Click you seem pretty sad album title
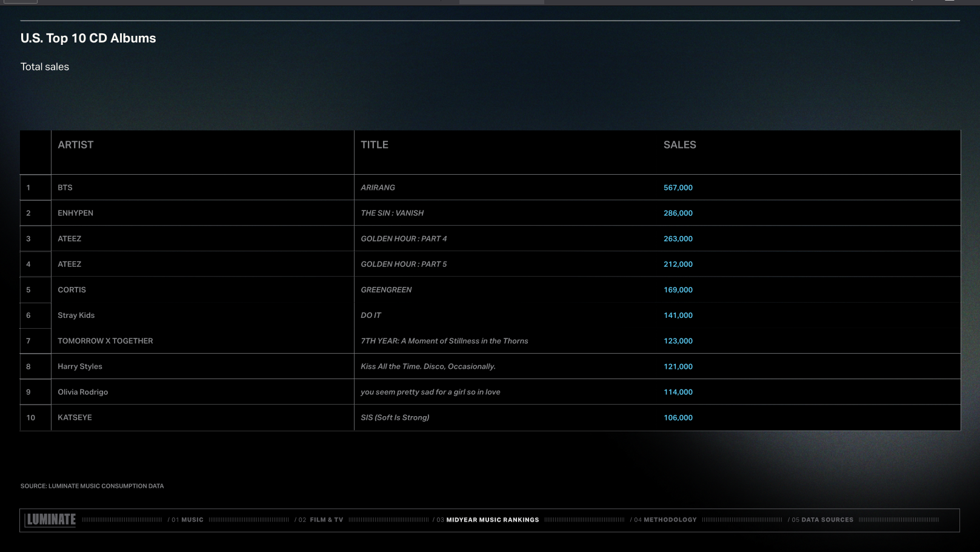The height and width of the screenshot is (552, 980). point(430,392)
